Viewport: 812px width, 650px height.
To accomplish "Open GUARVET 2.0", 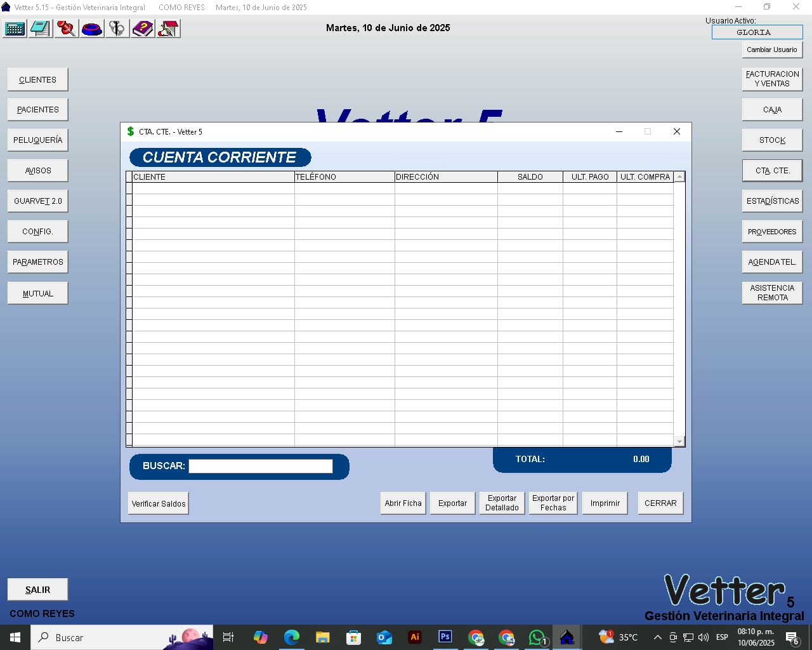I will coord(37,201).
